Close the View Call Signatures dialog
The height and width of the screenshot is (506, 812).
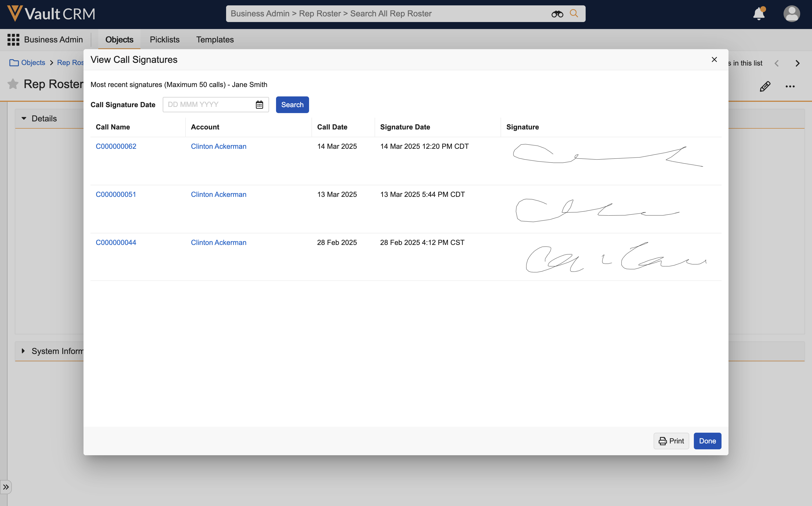point(714,60)
